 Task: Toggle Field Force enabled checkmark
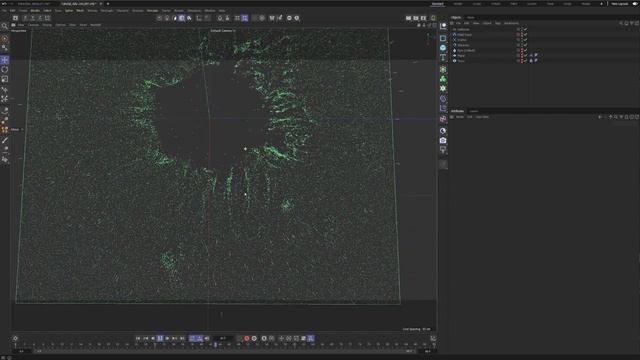coord(525,35)
